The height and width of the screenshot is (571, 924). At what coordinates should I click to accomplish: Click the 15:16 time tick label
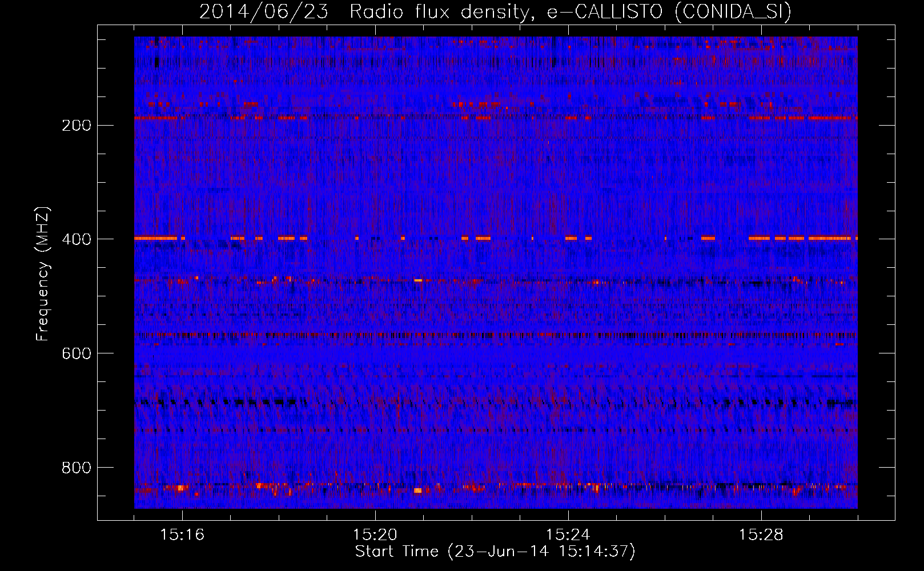(x=182, y=535)
